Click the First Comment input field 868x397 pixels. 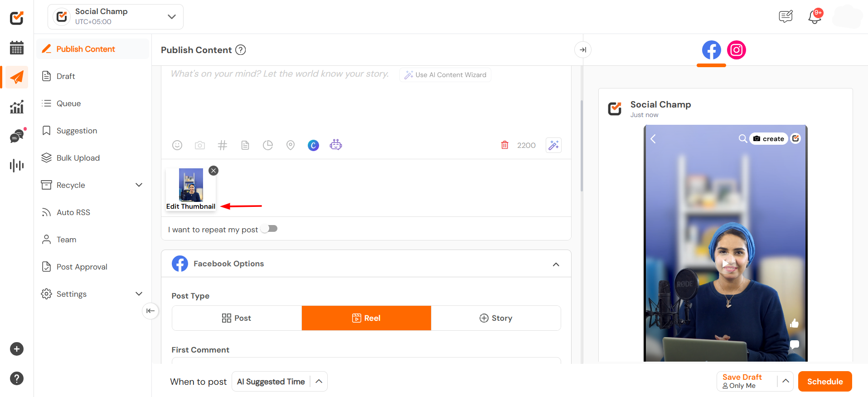point(366,361)
